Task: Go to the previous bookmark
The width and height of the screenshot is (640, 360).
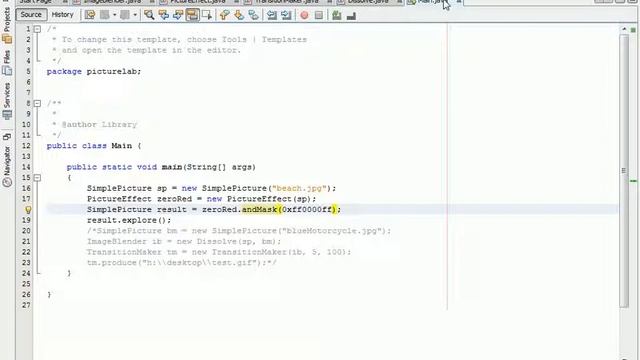Action: (224, 15)
